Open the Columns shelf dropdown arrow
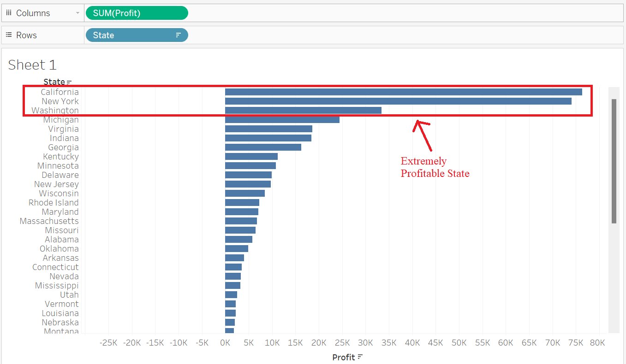Image resolution: width=626 pixels, height=364 pixels. (x=78, y=12)
